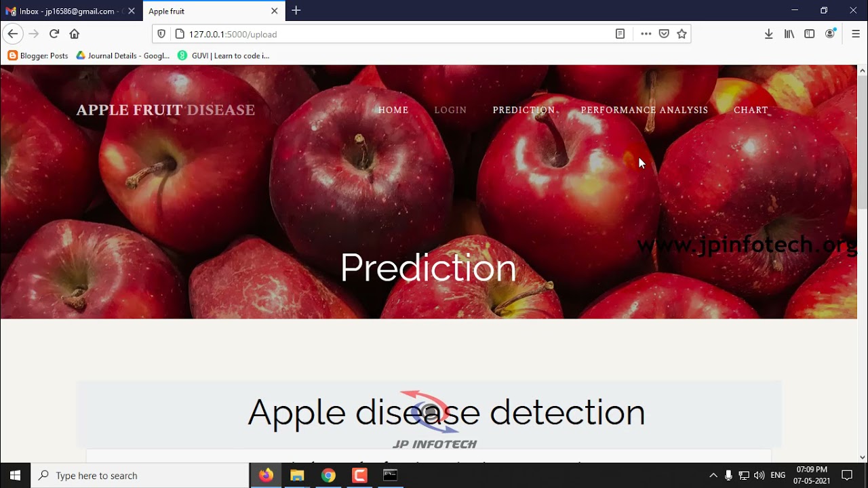Click the greyed forward arrow button
The width and height of the screenshot is (868, 488).
[x=34, y=34]
